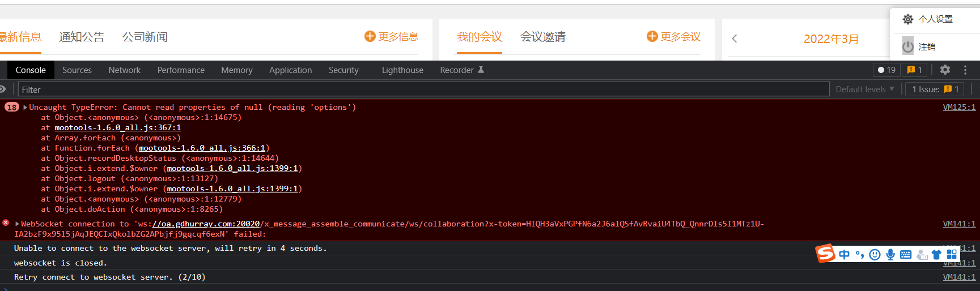
Task: Open the IME skin shirt icon
Action: point(936,255)
